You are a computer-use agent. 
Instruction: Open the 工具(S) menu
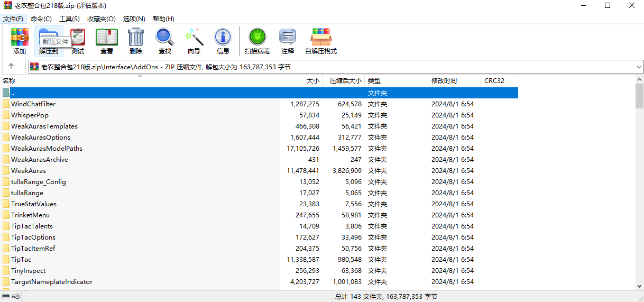click(69, 19)
